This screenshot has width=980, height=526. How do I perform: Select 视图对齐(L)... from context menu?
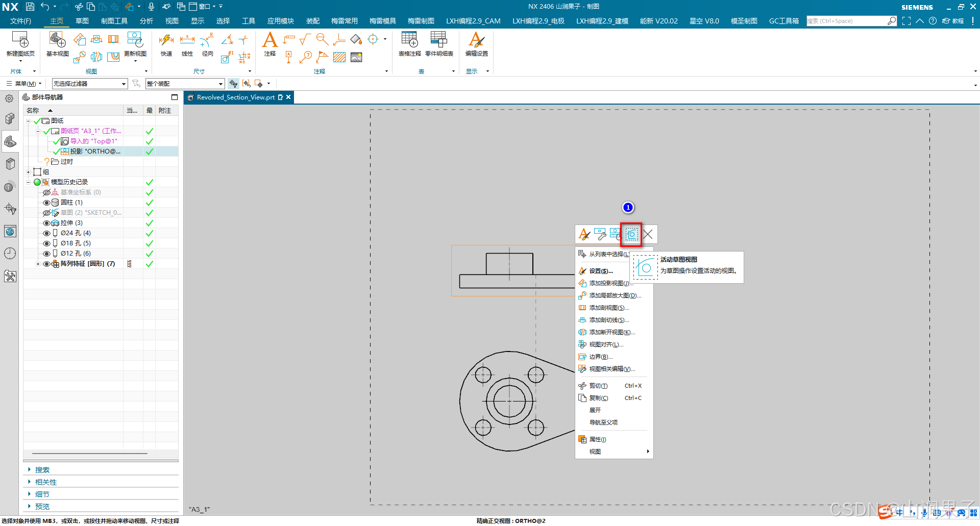pos(614,344)
